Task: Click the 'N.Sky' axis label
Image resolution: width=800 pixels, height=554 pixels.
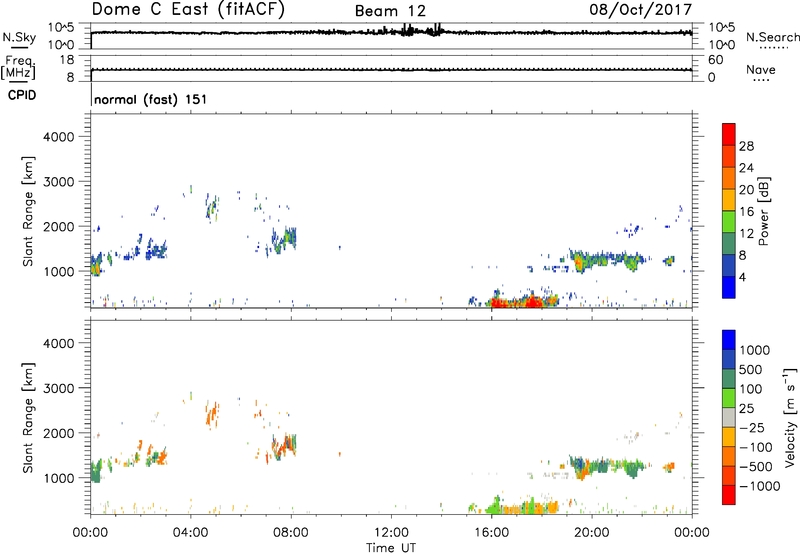Action: pyautogui.click(x=19, y=38)
